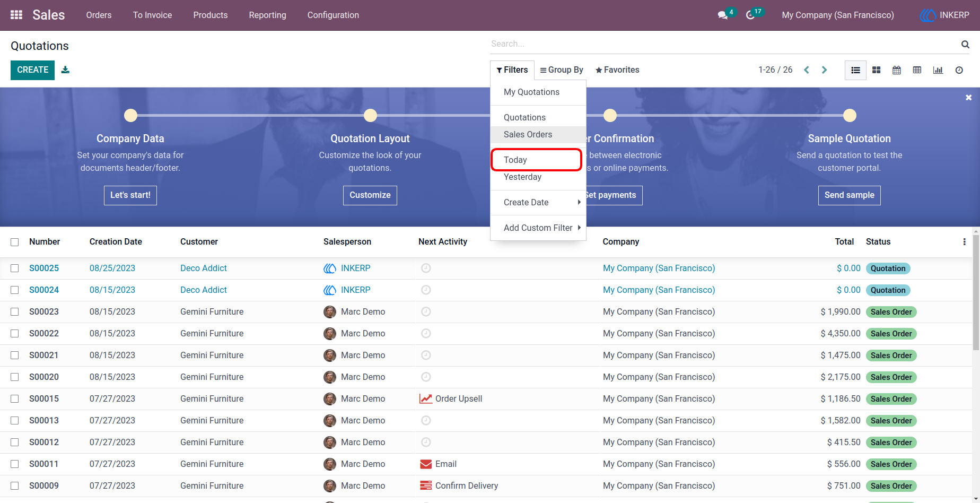980x503 pixels.
Task: Click the Send sample button
Action: pyautogui.click(x=850, y=195)
